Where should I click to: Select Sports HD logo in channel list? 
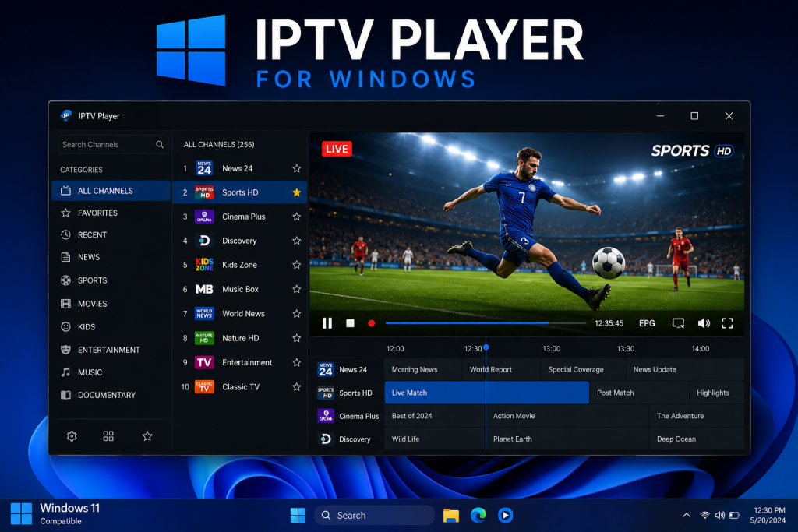pyautogui.click(x=204, y=192)
